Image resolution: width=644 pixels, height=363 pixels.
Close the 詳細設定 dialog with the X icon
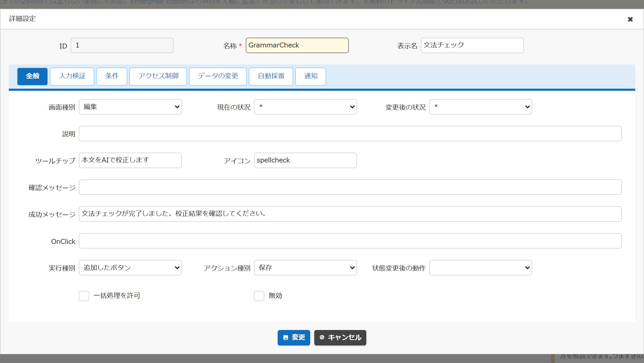(x=630, y=19)
